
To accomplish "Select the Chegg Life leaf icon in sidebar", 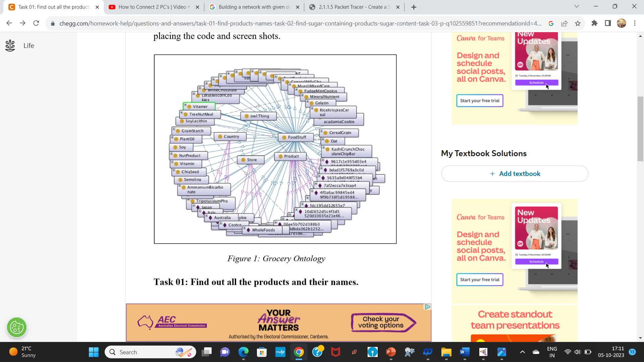I will coord(10,45).
